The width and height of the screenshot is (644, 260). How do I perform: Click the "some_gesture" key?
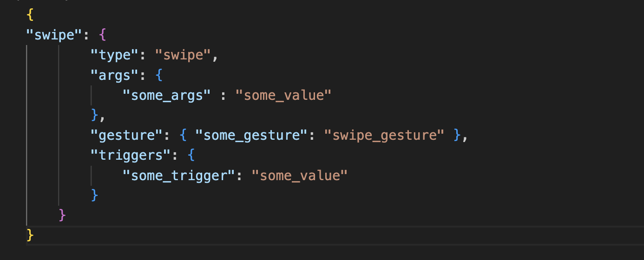click(251, 135)
